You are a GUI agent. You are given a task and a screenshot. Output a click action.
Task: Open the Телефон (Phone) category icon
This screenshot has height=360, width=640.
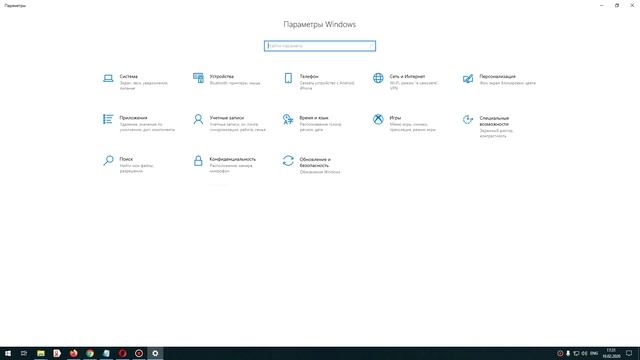pyautogui.click(x=288, y=78)
